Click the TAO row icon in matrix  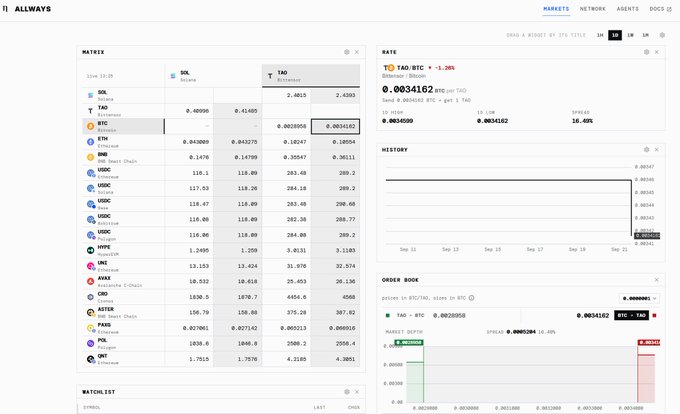coord(91,111)
